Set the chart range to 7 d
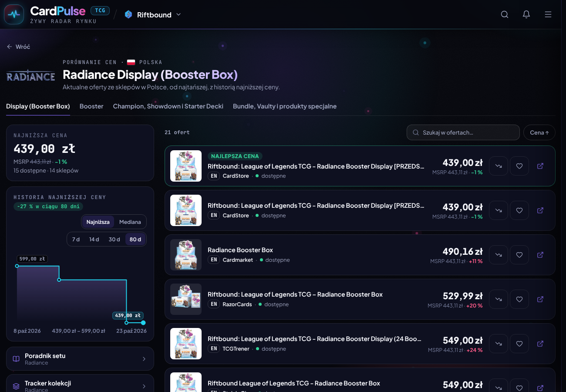The height and width of the screenshot is (392, 566). 76,239
